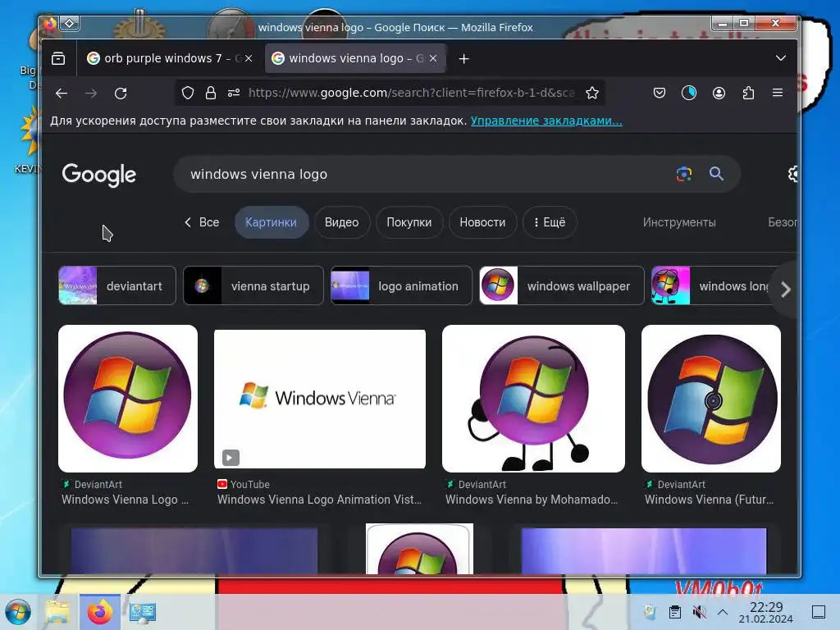The image size is (840, 630).
Task: Open site security padlock info
Action: 211,94
